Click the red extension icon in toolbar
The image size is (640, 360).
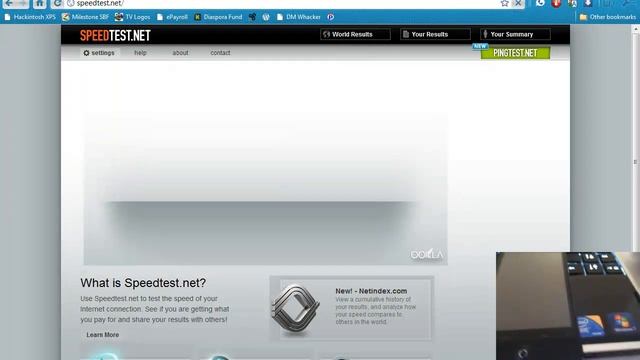[x=556, y=3]
